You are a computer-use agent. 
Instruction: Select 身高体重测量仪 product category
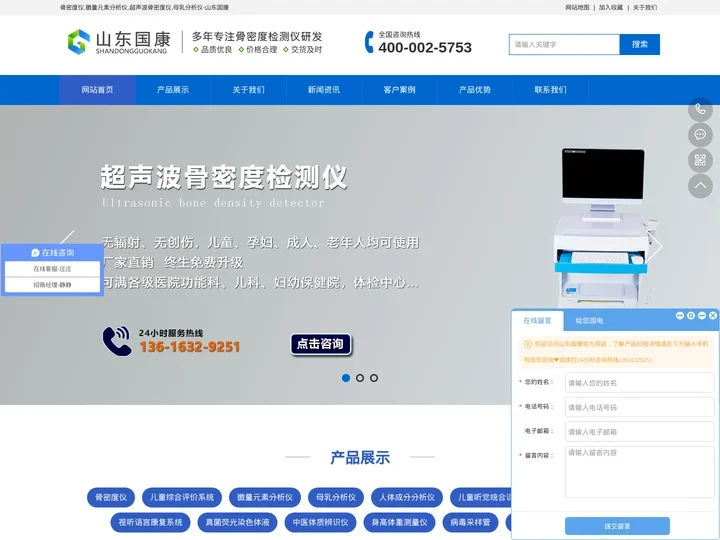point(399,523)
